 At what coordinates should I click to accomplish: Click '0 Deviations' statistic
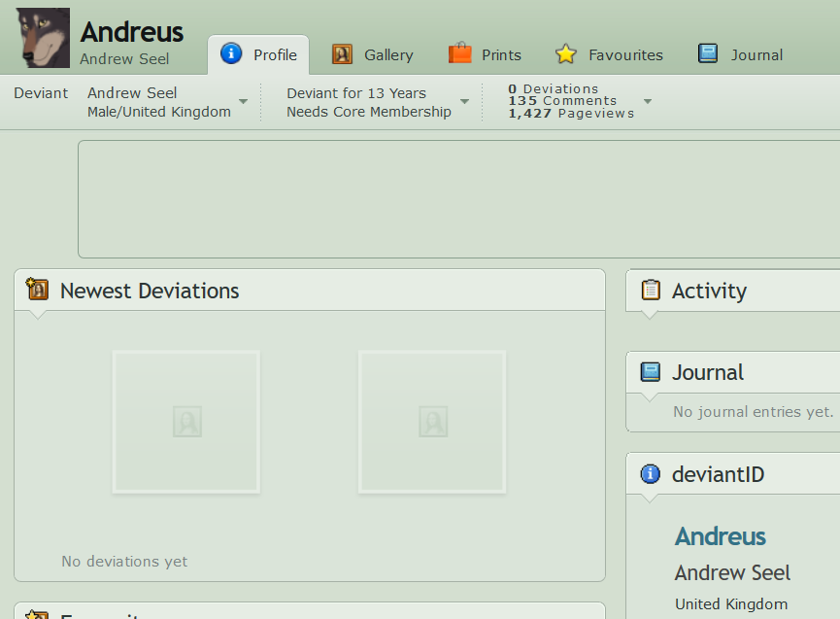coord(554,89)
